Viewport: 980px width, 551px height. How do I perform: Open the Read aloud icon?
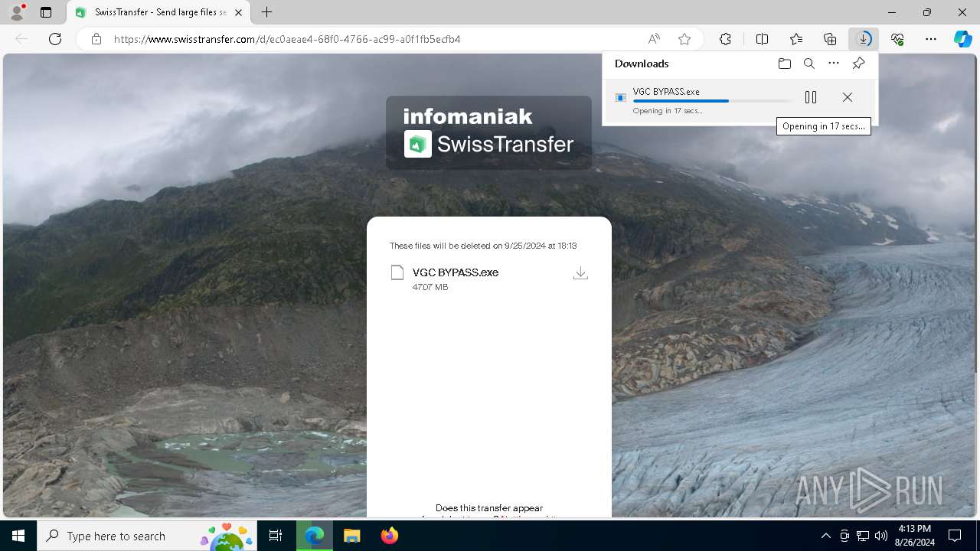tap(654, 39)
